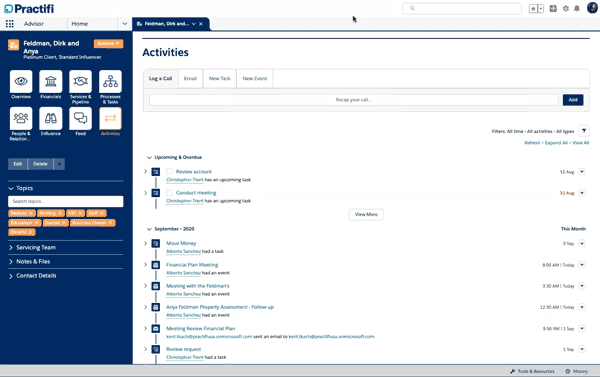Image resolution: width=600 pixels, height=377 pixels.
Task: Remove the VIP topic tag
Action: point(80,213)
